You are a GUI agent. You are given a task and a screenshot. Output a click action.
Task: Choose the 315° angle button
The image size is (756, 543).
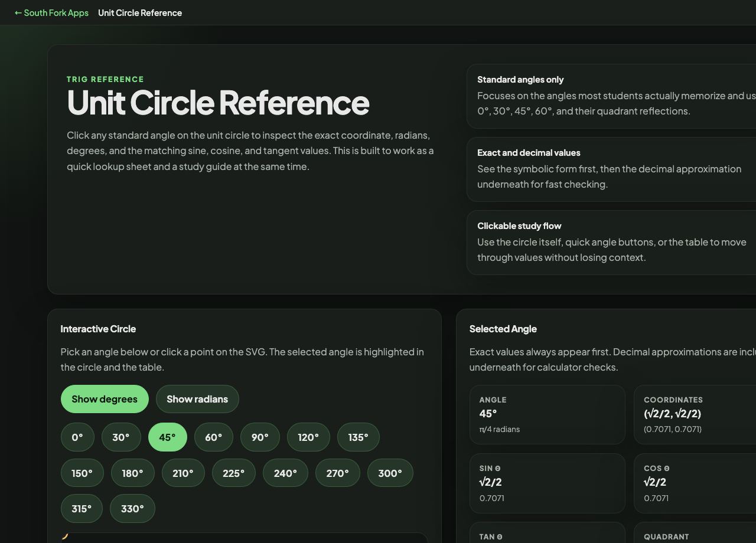82,509
